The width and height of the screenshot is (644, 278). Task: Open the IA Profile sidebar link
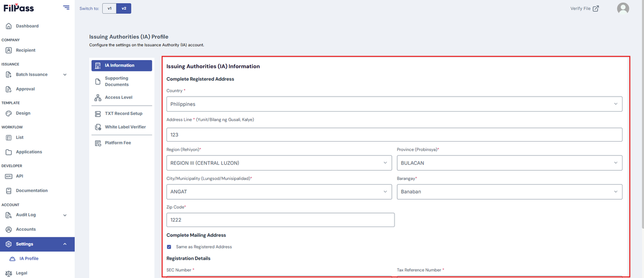(29, 259)
